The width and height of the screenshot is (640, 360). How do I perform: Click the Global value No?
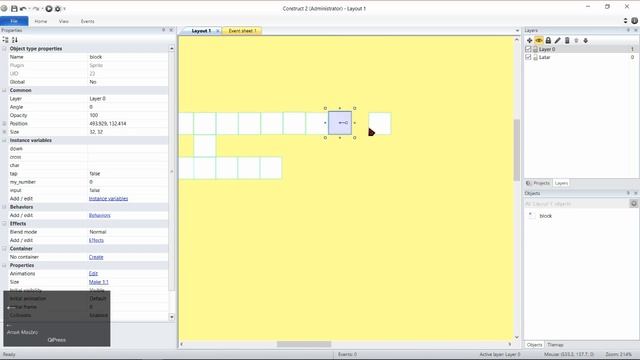(128, 82)
